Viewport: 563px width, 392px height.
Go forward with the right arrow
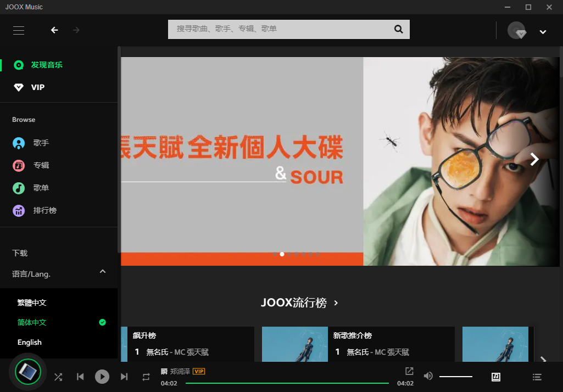[x=76, y=30]
